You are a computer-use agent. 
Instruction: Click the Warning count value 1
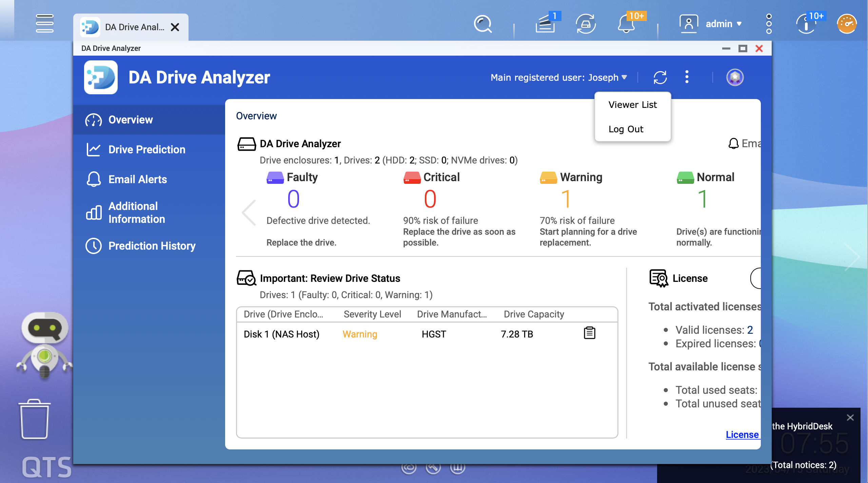click(566, 199)
